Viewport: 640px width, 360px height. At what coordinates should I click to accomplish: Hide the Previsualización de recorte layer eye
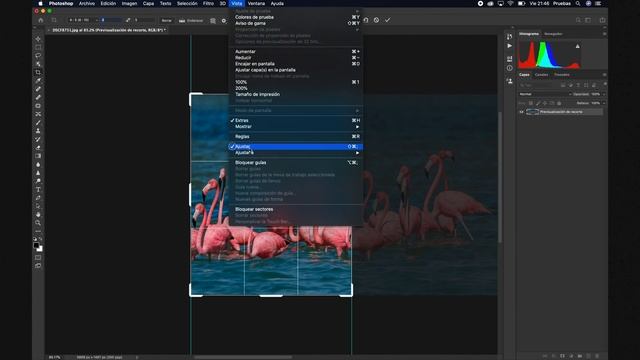(521, 112)
